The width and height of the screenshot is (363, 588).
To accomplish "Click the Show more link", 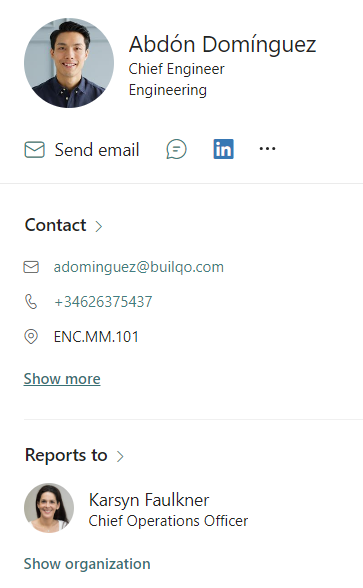I will 62,379.
